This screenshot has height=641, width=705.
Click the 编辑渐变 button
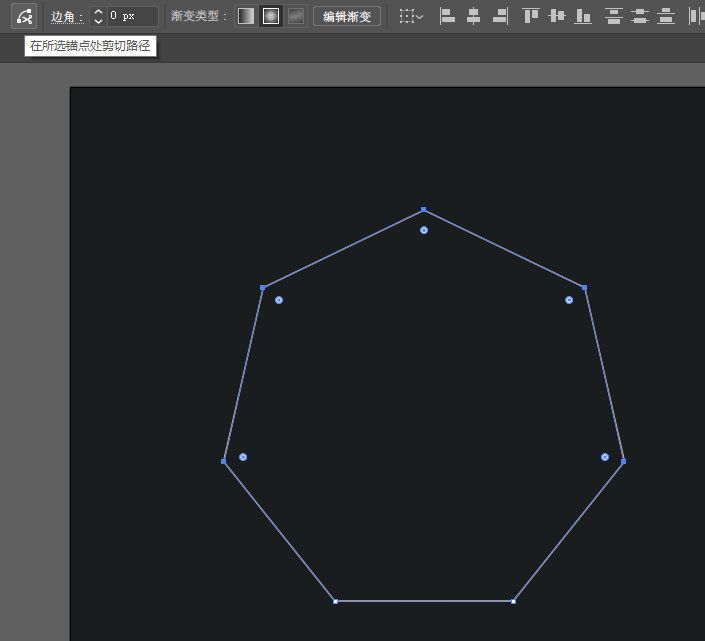pos(347,17)
